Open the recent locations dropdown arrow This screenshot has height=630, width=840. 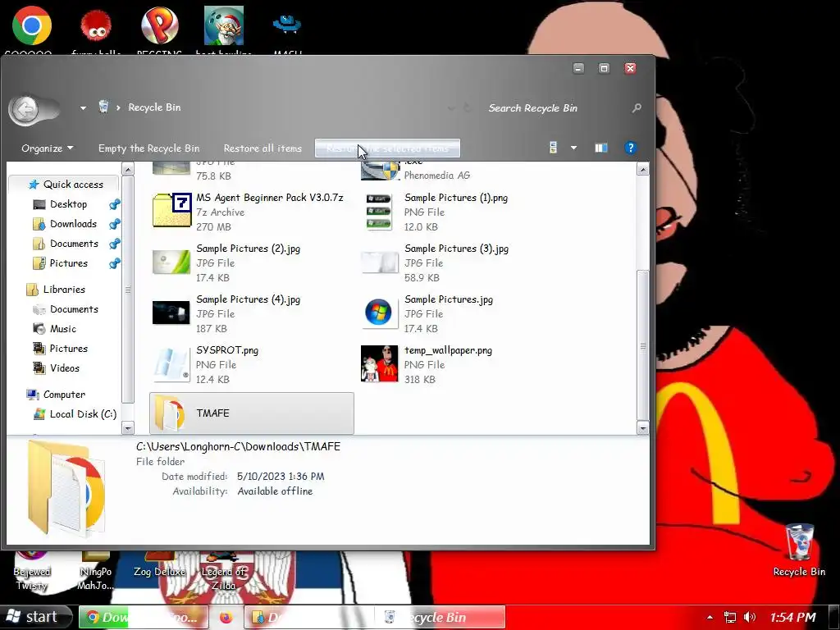coord(83,108)
